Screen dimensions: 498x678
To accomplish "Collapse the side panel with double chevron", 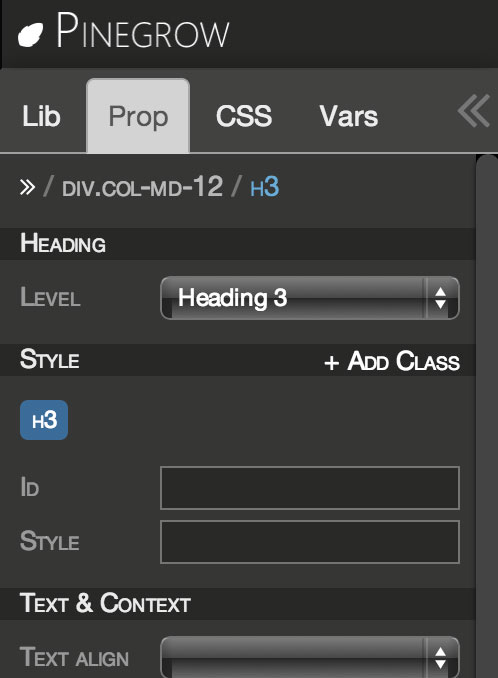I will [473, 111].
